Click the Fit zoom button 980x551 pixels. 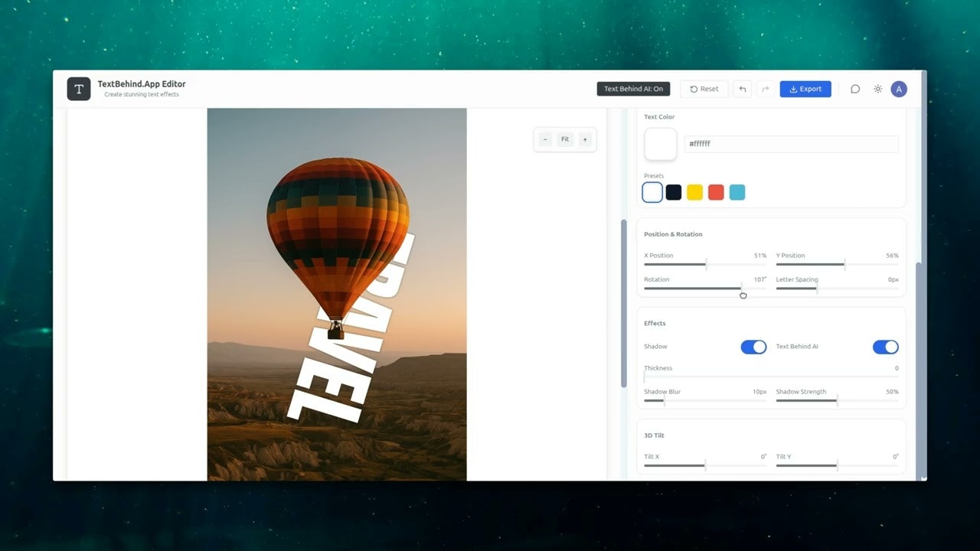[565, 139]
